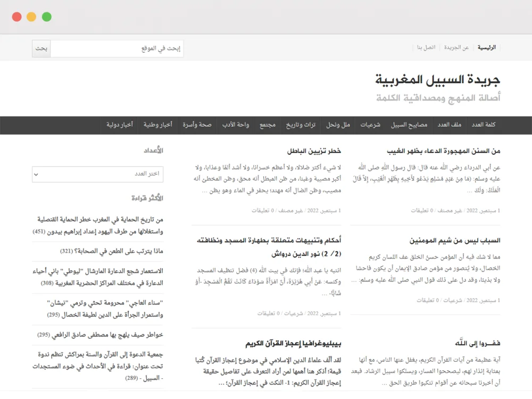Open the شرعيات menu item
532x399 pixels.
(370, 125)
